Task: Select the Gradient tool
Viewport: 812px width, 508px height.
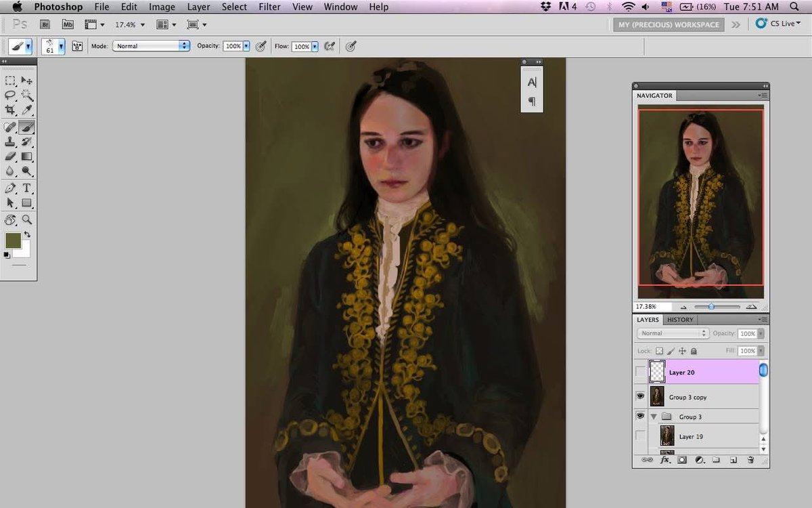Action: [x=27, y=156]
